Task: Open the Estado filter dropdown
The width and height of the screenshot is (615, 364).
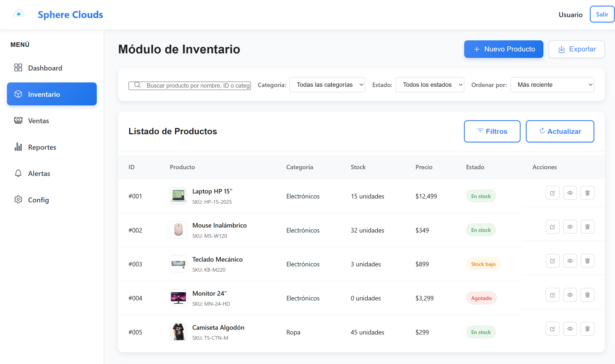Action: tap(429, 84)
